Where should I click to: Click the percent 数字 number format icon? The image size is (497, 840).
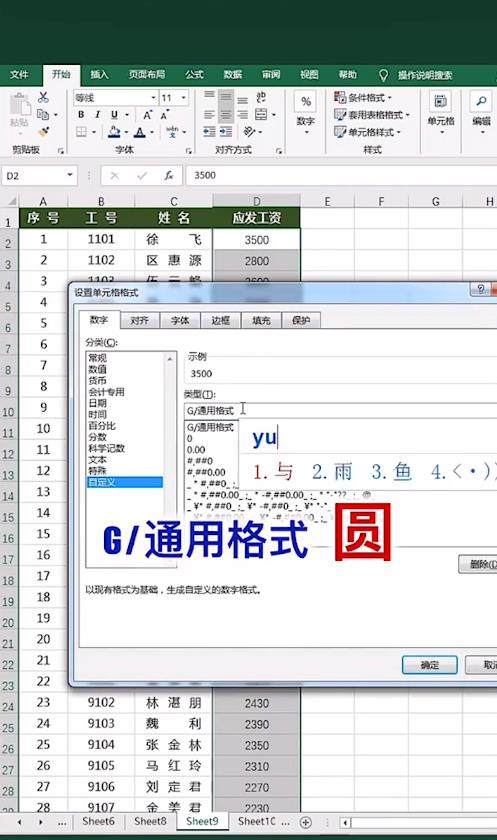(306, 102)
